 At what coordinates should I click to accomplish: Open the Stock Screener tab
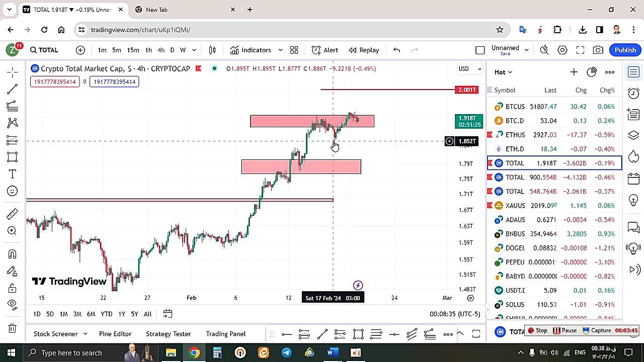[55, 334]
